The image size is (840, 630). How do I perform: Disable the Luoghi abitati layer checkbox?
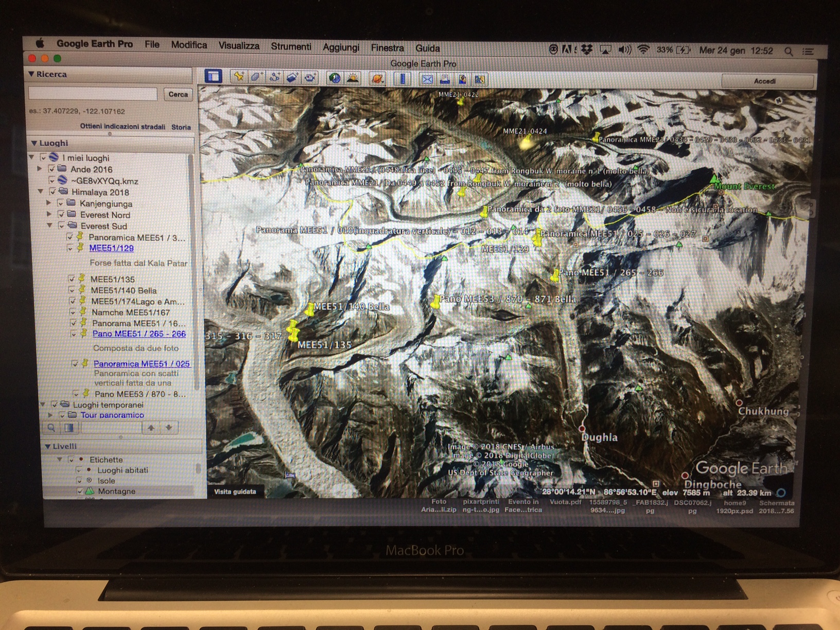tap(79, 470)
